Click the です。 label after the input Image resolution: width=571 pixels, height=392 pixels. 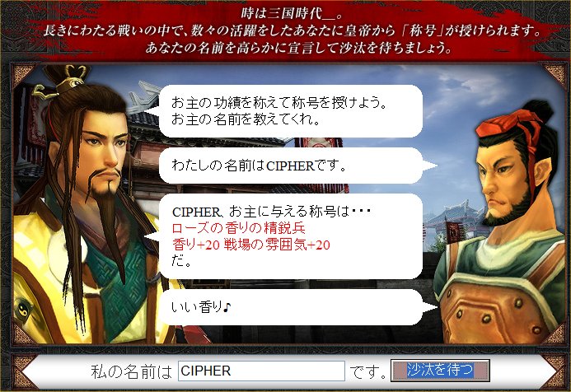click(367, 371)
